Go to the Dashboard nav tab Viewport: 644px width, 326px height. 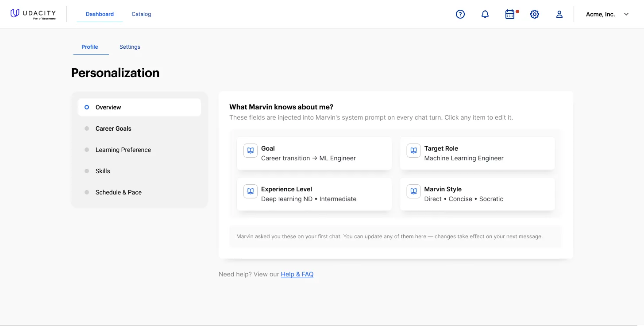(100, 14)
